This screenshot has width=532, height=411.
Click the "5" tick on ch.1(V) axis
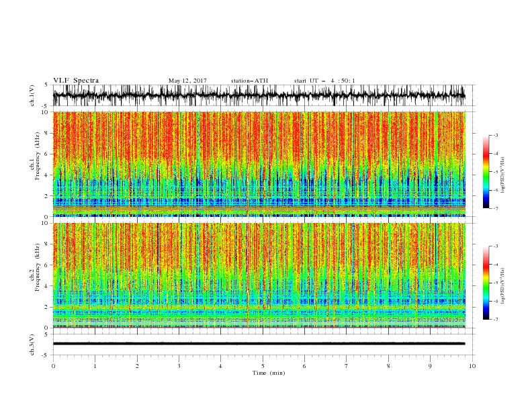[x=47, y=85]
